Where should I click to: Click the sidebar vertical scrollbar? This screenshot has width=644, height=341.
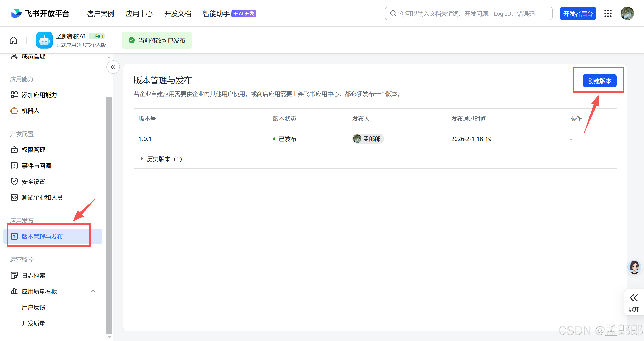click(109, 215)
